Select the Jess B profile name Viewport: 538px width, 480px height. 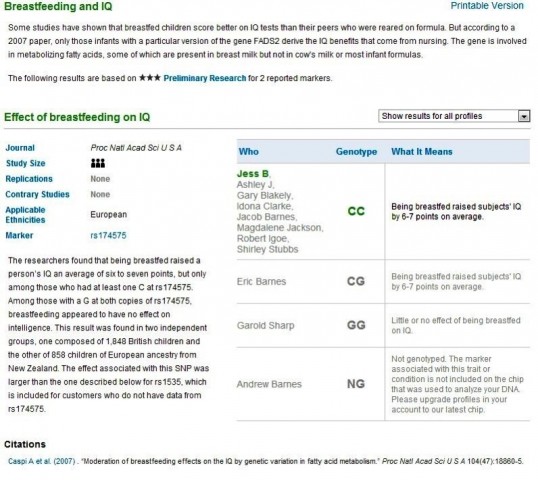click(253, 174)
